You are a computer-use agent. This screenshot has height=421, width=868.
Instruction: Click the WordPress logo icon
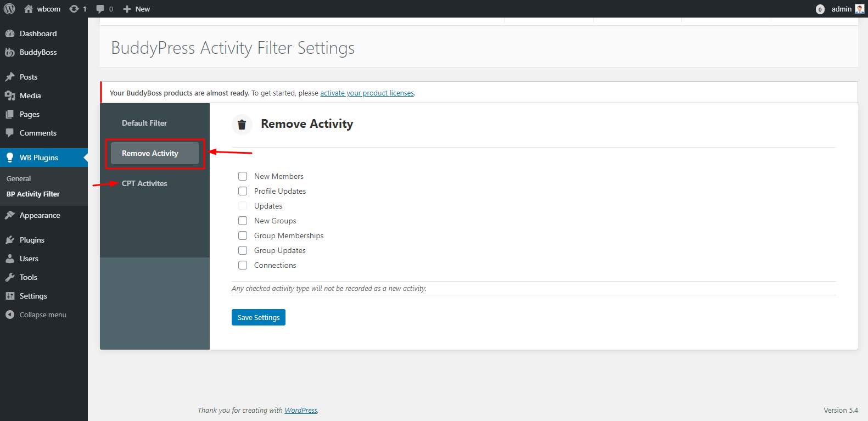[9, 9]
